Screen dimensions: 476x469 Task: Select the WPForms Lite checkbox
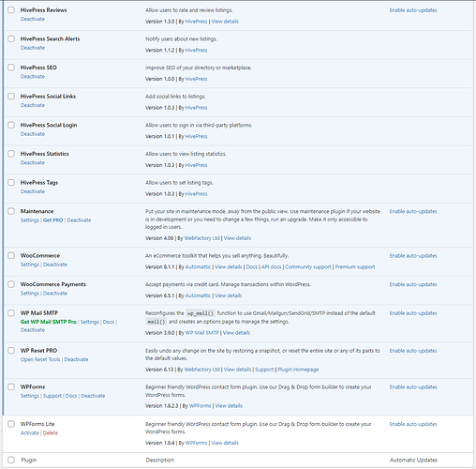pyautogui.click(x=11, y=424)
